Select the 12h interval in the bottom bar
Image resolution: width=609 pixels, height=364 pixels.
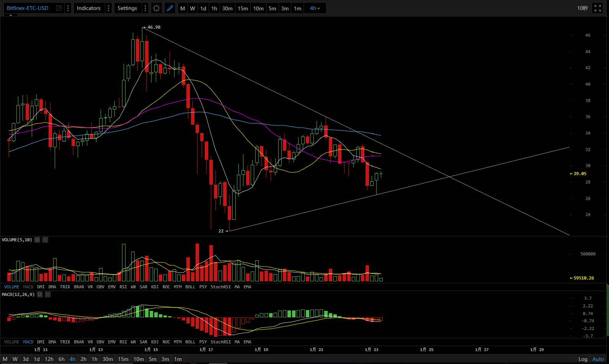point(49,359)
